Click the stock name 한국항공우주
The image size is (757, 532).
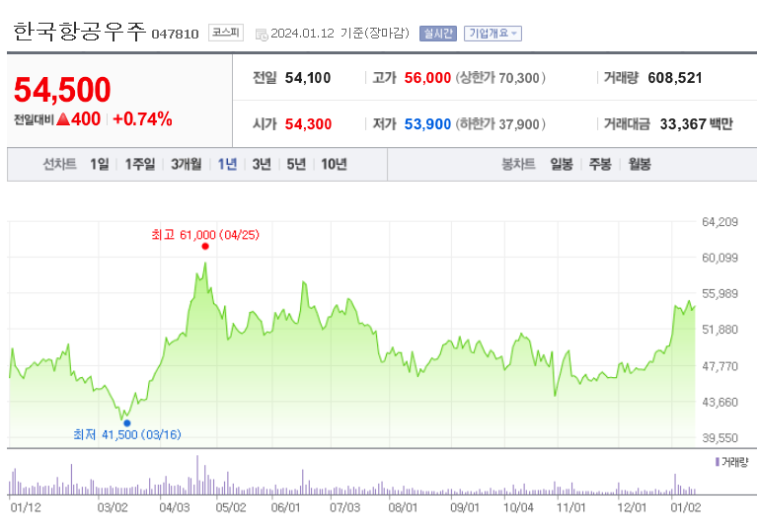click(79, 32)
